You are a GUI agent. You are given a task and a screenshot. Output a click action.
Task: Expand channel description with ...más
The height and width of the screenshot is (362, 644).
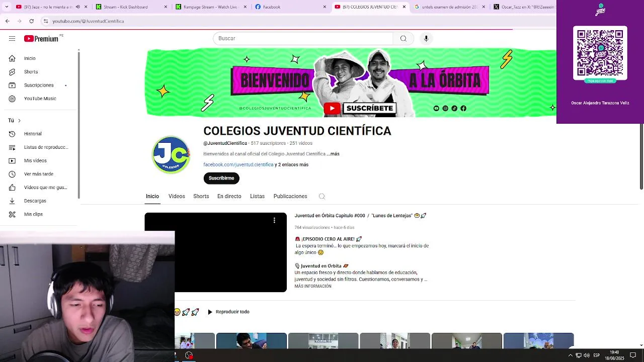[x=333, y=154]
